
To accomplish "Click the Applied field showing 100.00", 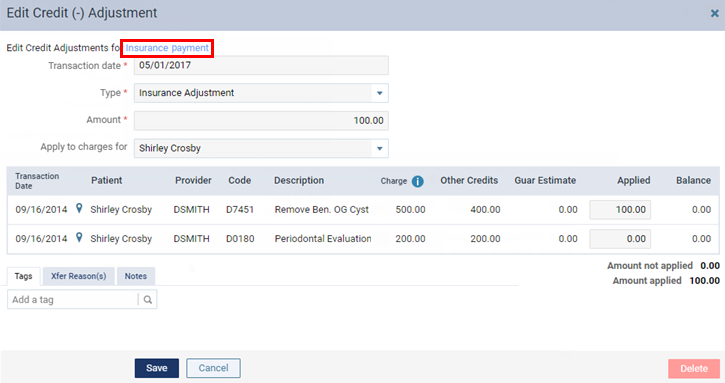I will click(620, 210).
